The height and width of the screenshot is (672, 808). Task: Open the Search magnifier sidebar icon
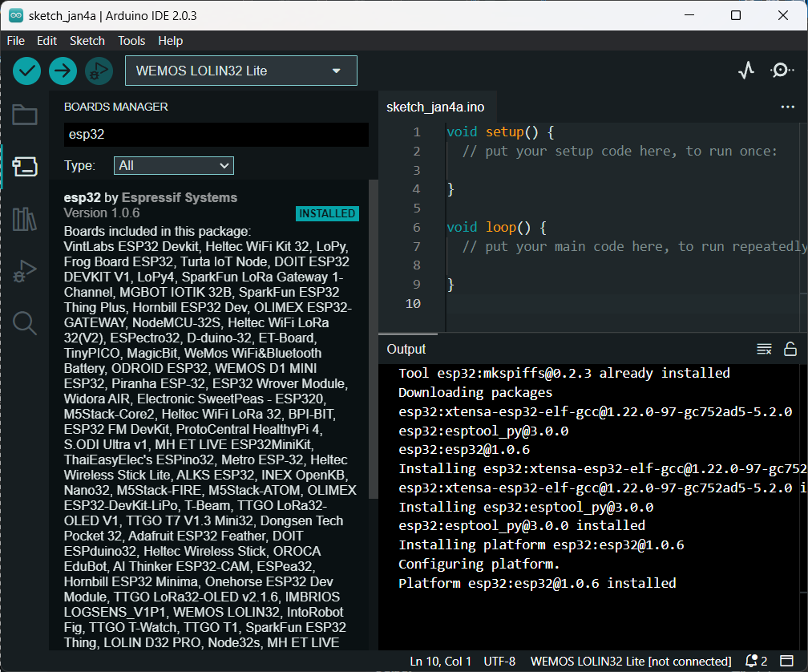click(x=25, y=323)
